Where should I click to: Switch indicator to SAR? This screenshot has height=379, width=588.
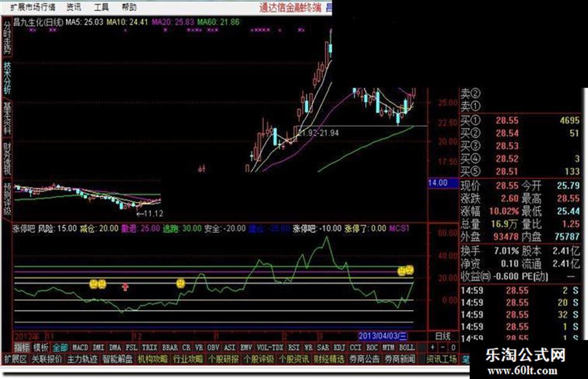click(323, 347)
